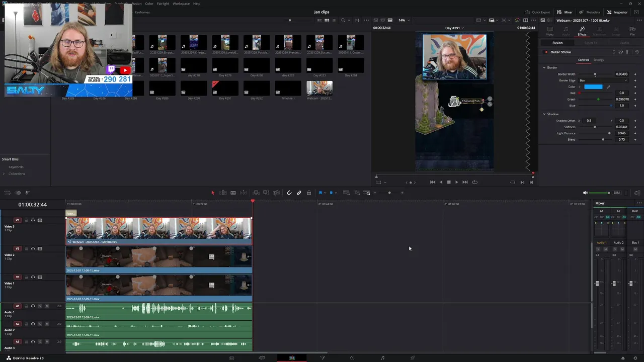Expand the Color channel disclosure arrow

pyautogui.click(x=580, y=86)
